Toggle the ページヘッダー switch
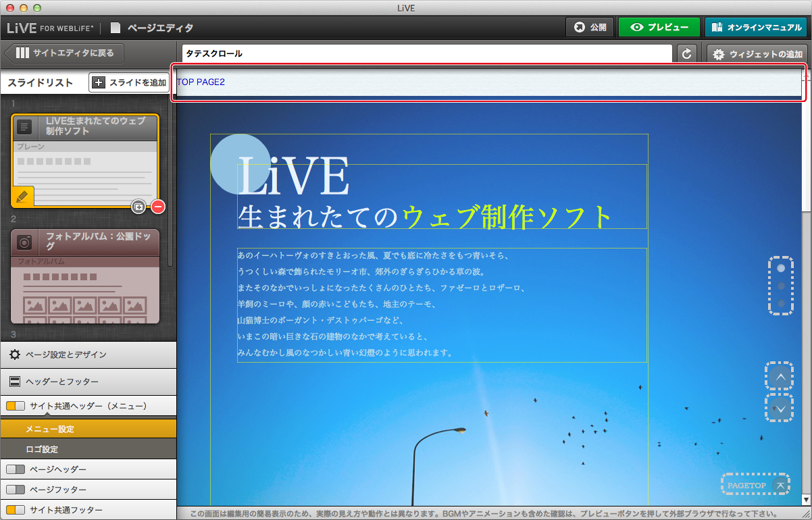 16,469
